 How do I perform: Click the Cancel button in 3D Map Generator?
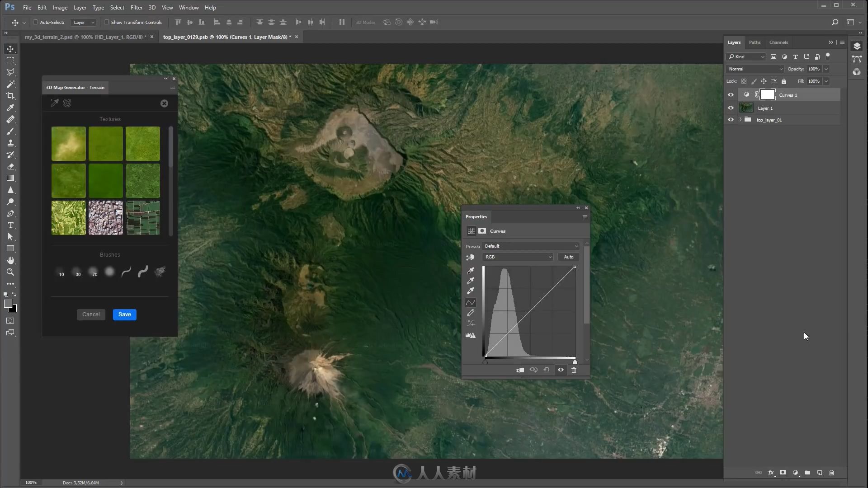point(90,314)
